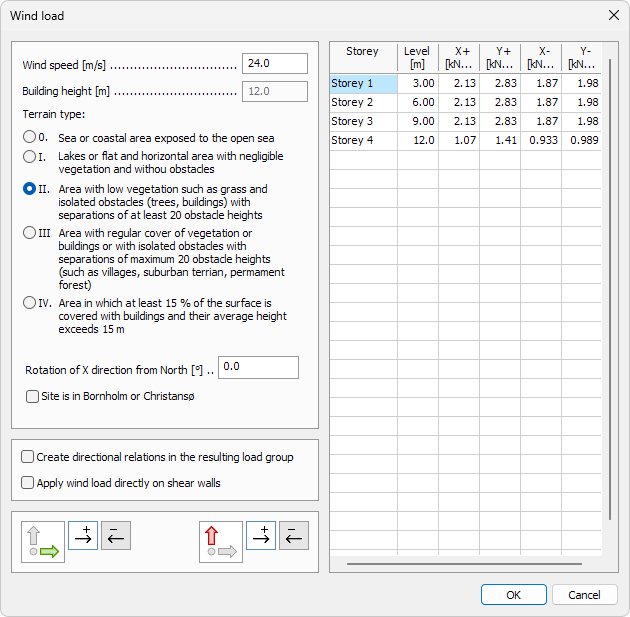Select terrain type III regular vegetation cover
Image resolution: width=630 pixels, height=617 pixels.
point(30,233)
